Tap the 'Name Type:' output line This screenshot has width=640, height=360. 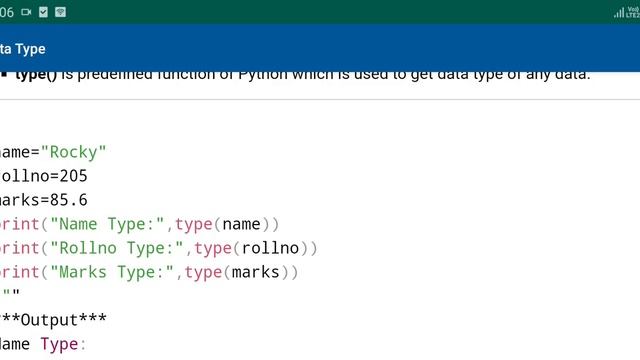[x=43, y=344]
